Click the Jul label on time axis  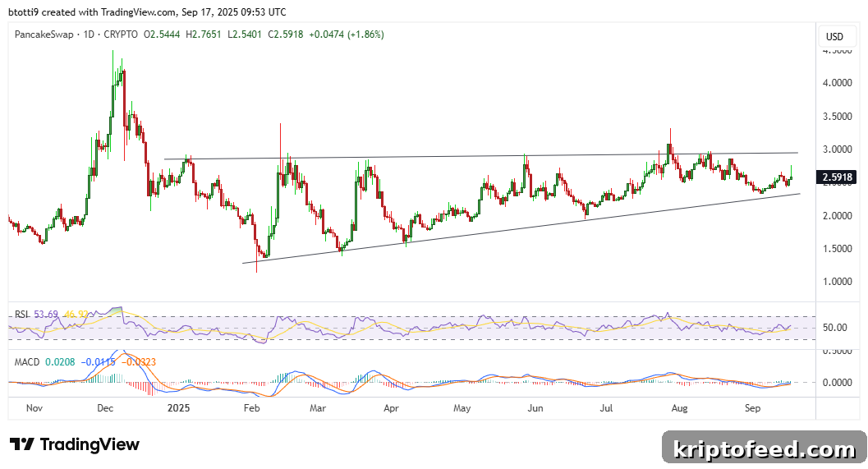click(607, 408)
